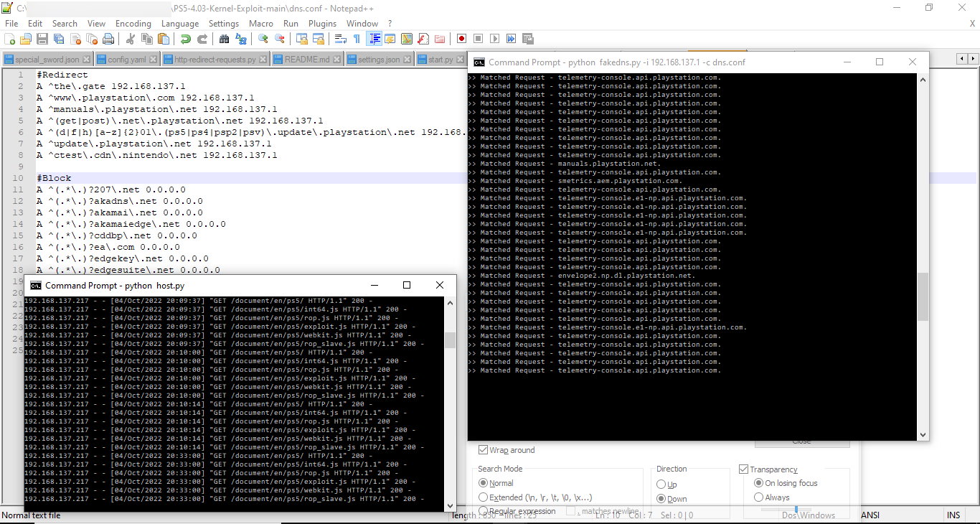Start macro recording with the red record icon
The width and height of the screenshot is (980, 524).
click(x=463, y=38)
